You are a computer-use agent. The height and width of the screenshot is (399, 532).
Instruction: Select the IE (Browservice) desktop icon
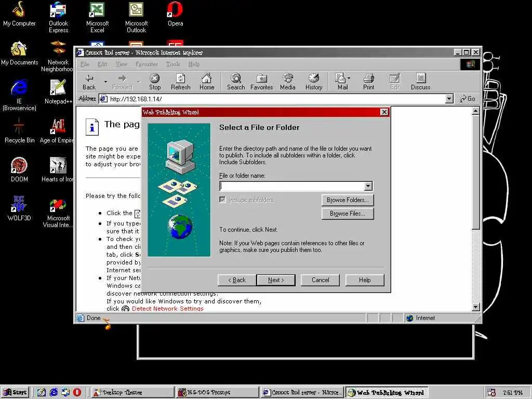[19, 96]
